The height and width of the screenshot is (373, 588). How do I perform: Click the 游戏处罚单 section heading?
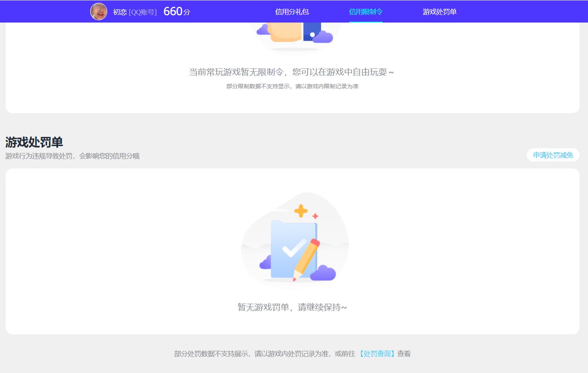tap(34, 142)
